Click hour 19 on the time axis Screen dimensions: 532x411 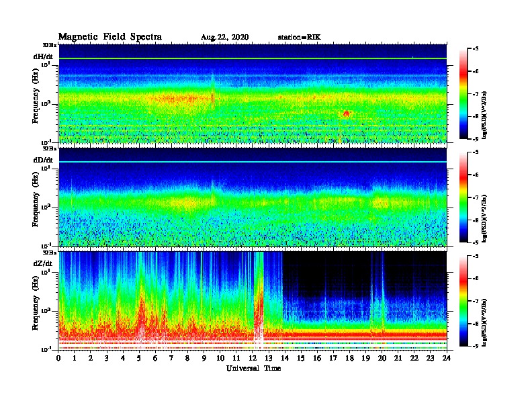tap(365, 358)
